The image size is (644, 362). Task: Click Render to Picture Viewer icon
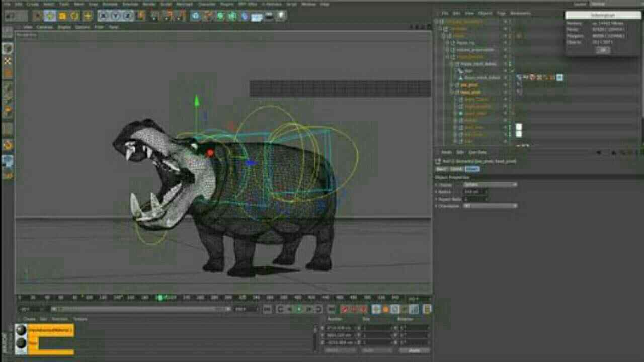click(168, 16)
